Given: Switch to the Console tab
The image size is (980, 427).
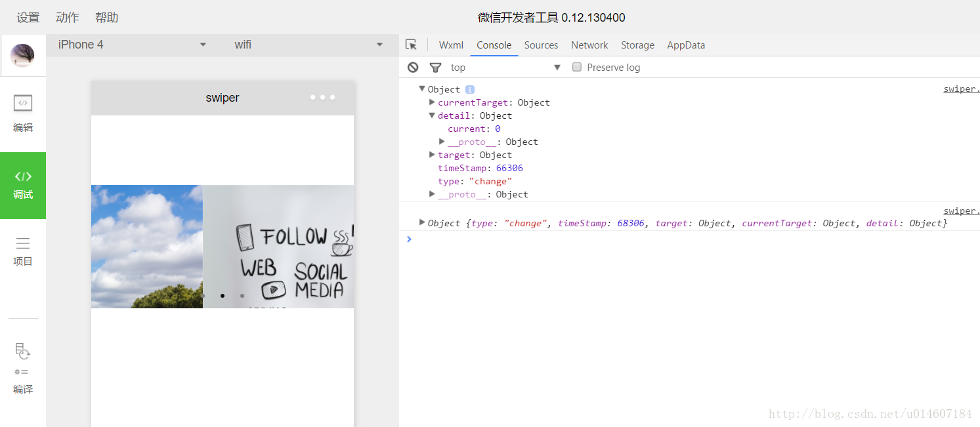Looking at the screenshot, I should [x=494, y=45].
